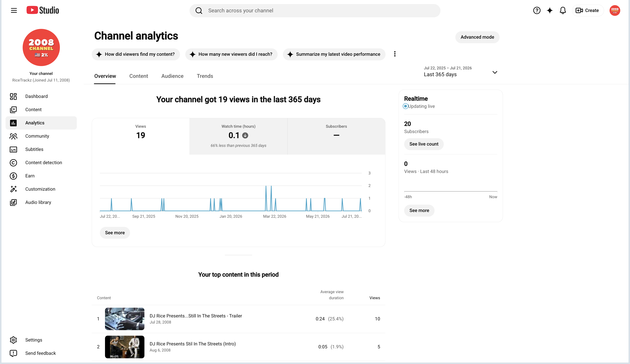Image resolution: width=630 pixels, height=364 pixels.
Task: Open Earn in the sidebar
Action: (x=41, y=176)
